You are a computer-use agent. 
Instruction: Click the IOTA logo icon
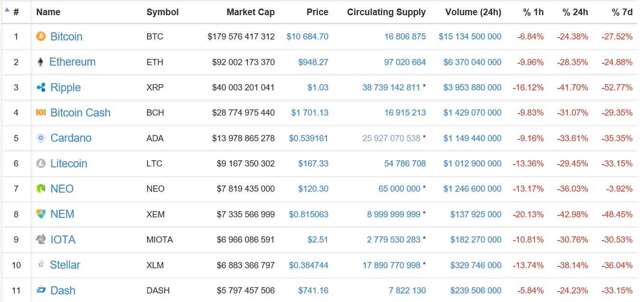click(41, 239)
